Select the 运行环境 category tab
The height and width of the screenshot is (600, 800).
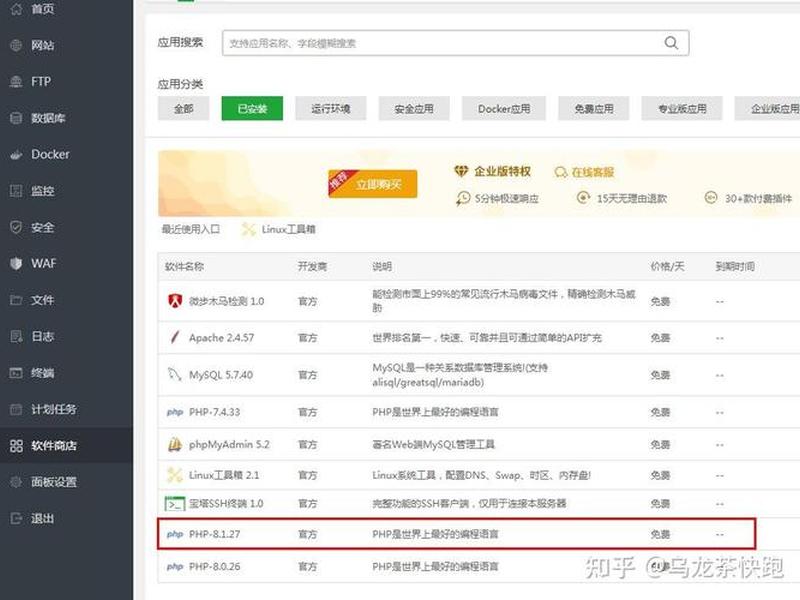point(331,109)
